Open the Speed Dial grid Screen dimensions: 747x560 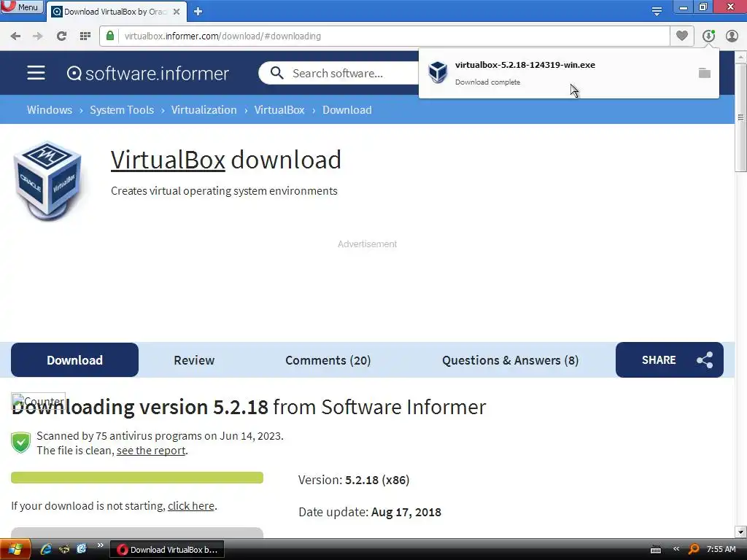tap(85, 36)
